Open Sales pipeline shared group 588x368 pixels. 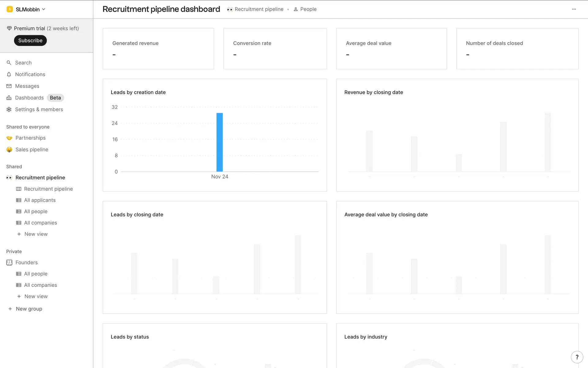click(x=32, y=150)
